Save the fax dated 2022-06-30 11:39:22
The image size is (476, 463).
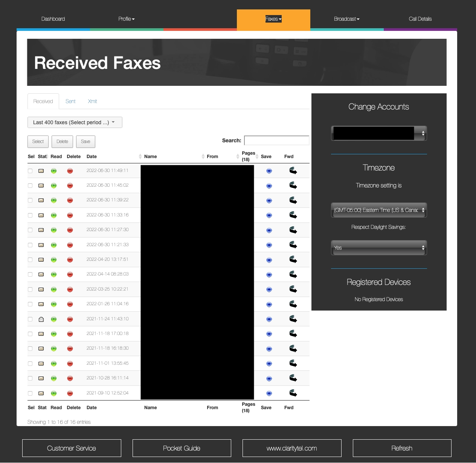point(269,201)
